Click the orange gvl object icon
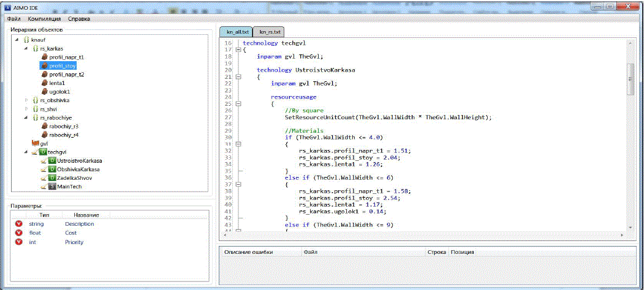Screen dimensions: 644x290 [35, 143]
